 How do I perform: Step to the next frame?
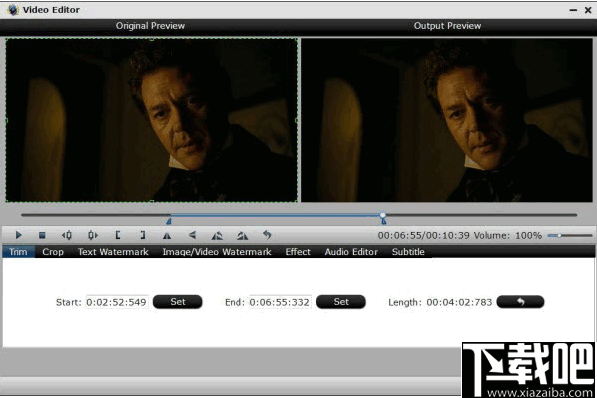tap(93, 235)
